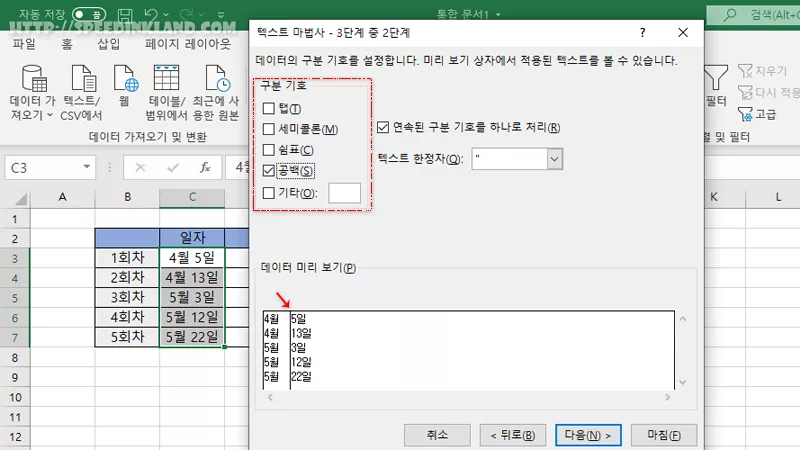The image size is (800, 450).
Task: Click the Back (뒤로) button
Action: tap(513, 435)
